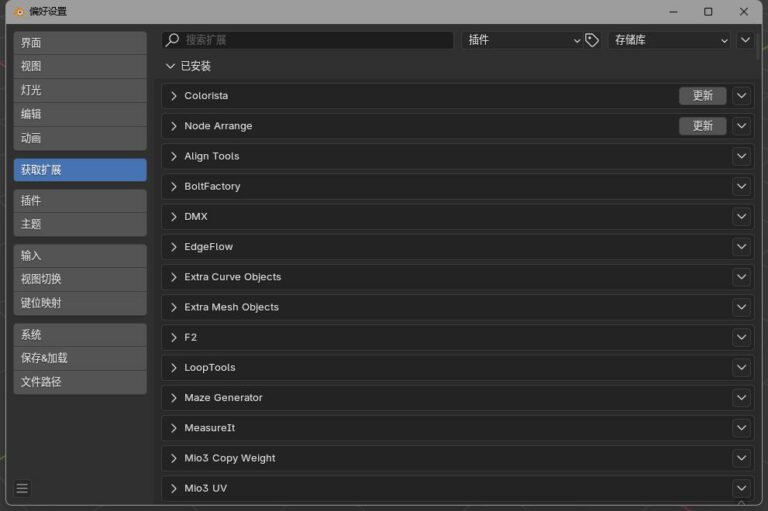Open Extra Curve Objects options dropdown arrow
This screenshot has height=511, width=768.
(742, 277)
